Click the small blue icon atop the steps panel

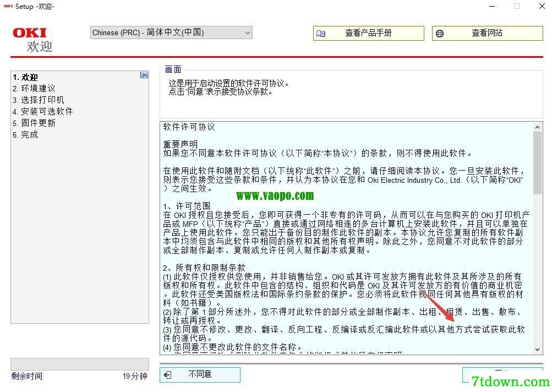coord(144,75)
